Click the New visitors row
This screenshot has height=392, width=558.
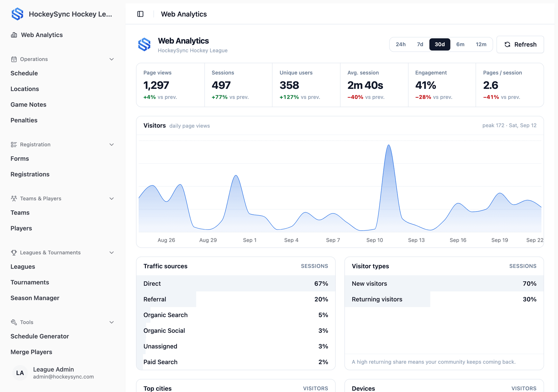pyautogui.click(x=444, y=283)
